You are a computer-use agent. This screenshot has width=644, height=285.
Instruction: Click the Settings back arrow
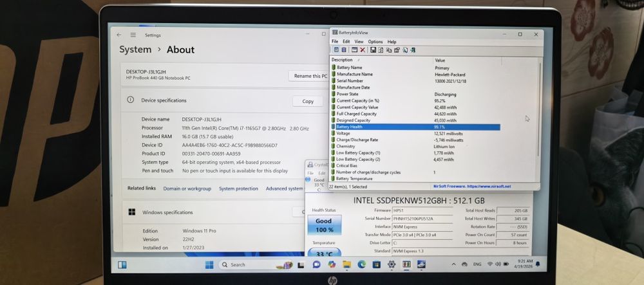[119, 35]
